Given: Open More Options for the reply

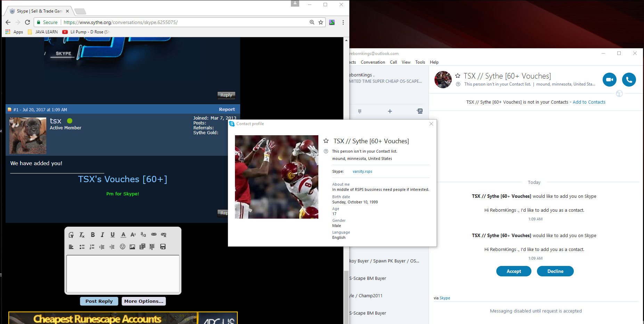Looking at the screenshot, I should pyautogui.click(x=144, y=301).
